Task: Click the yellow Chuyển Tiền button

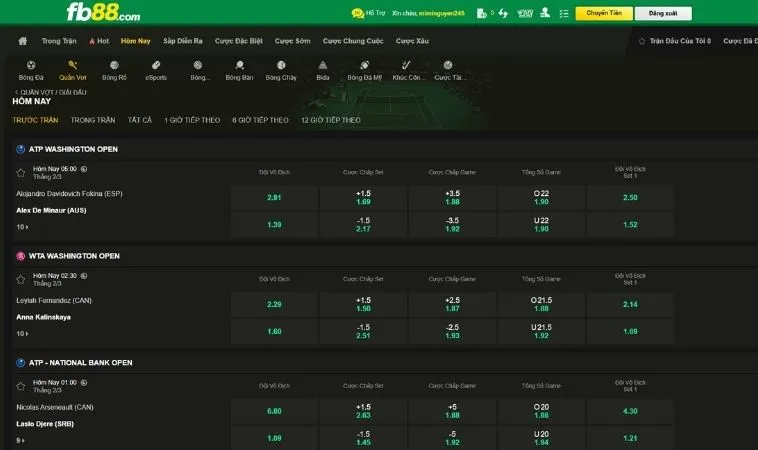Action: (603, 13)
